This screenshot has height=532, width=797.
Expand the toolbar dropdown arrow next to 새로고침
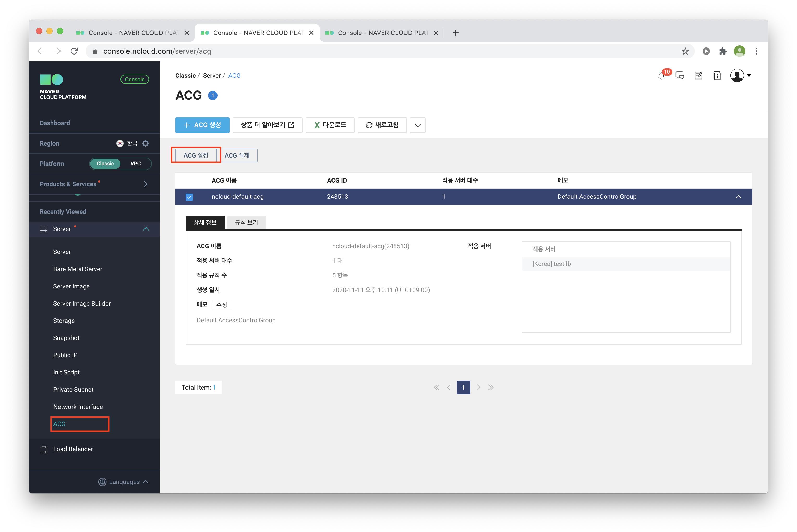pyautogui.click(x=418, y=125)
